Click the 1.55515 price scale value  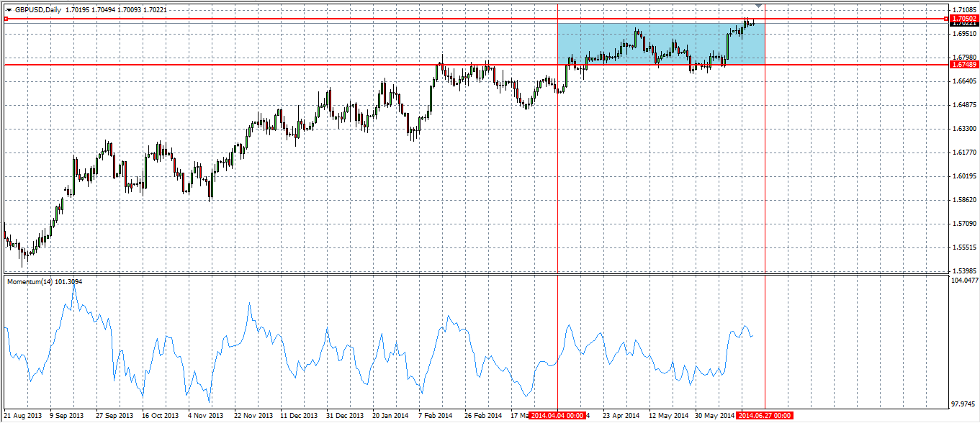pos(963,247)
